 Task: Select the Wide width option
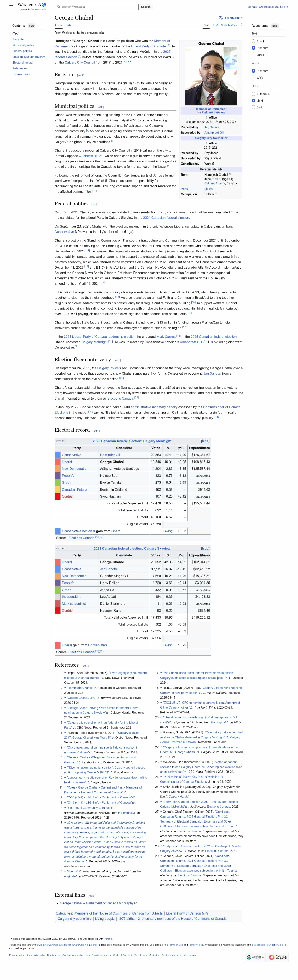[254, 78]
